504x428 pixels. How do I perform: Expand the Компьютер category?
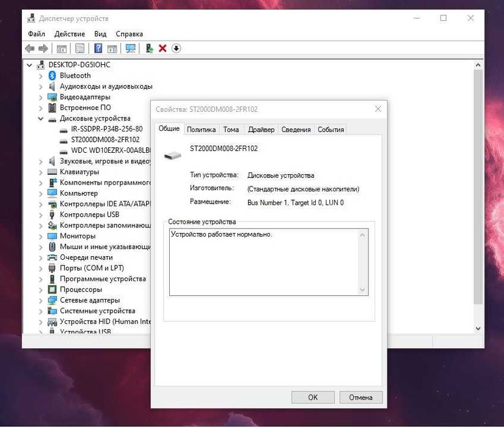40,194
